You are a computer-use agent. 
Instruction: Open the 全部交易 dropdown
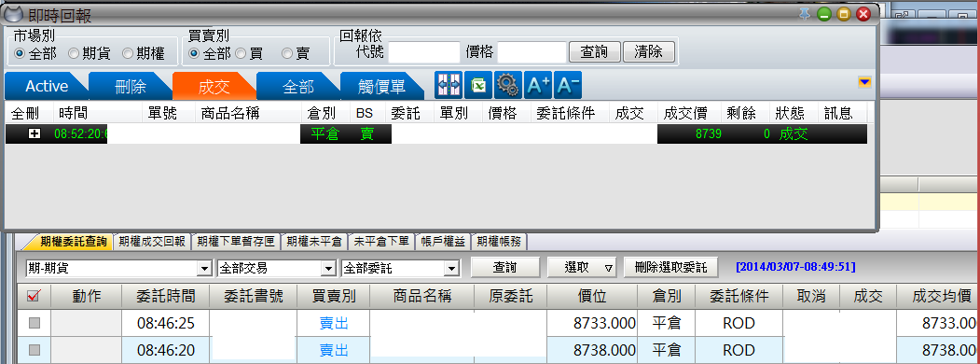[276, 268]
